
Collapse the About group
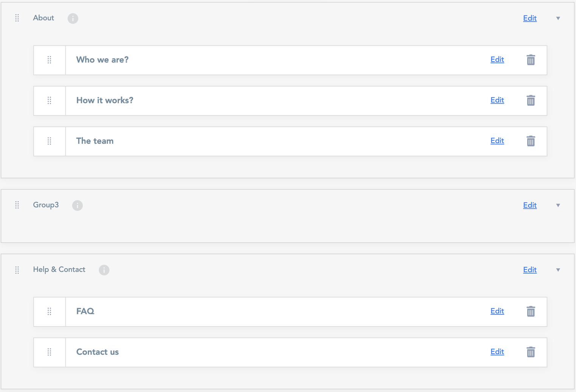click(558, 18)
